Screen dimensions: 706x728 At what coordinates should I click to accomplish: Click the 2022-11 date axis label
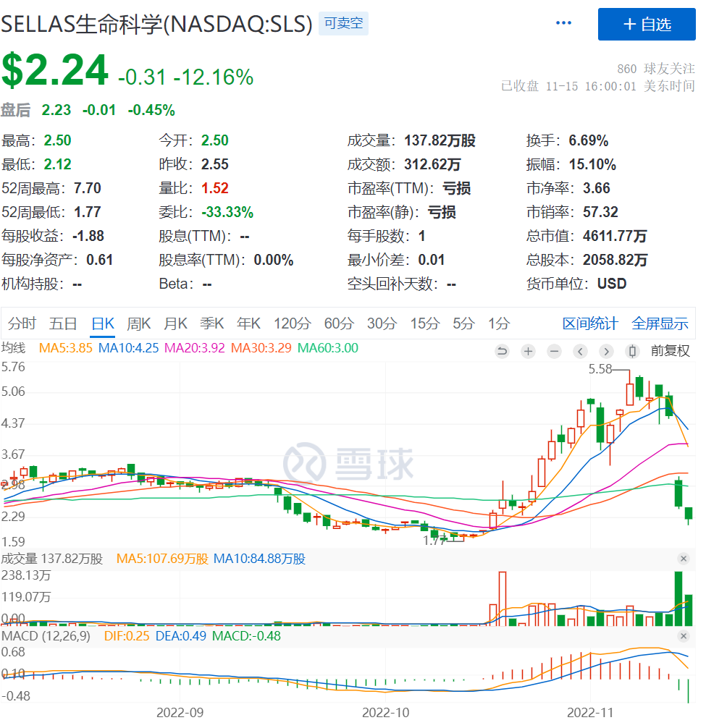click(590, 713)
